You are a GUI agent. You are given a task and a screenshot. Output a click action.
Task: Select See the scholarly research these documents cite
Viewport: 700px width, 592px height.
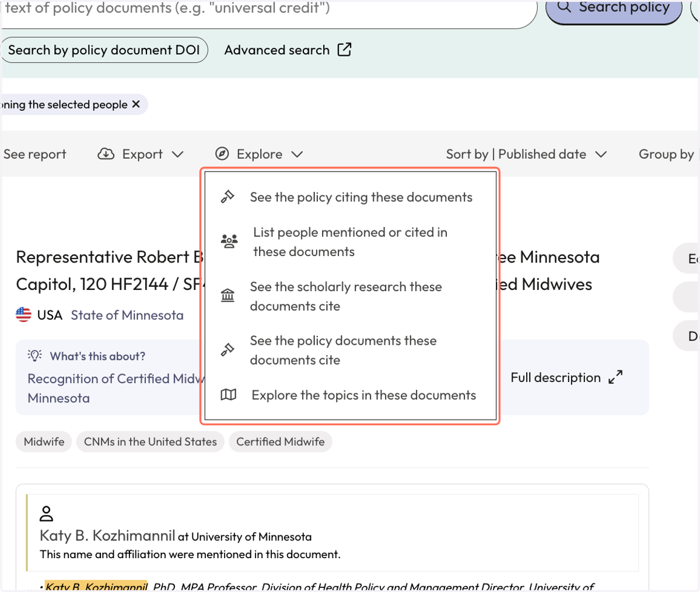pos(350,296)
